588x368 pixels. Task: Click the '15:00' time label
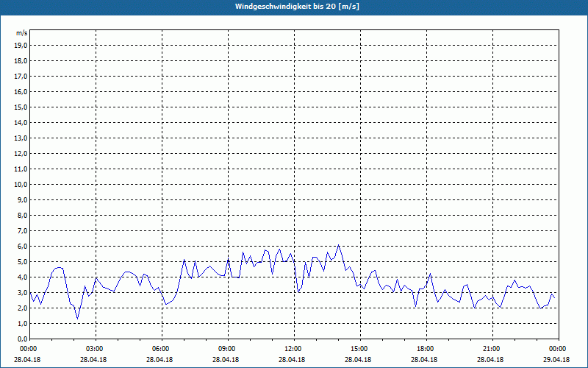pyautogui.click(x=359, y=349)
